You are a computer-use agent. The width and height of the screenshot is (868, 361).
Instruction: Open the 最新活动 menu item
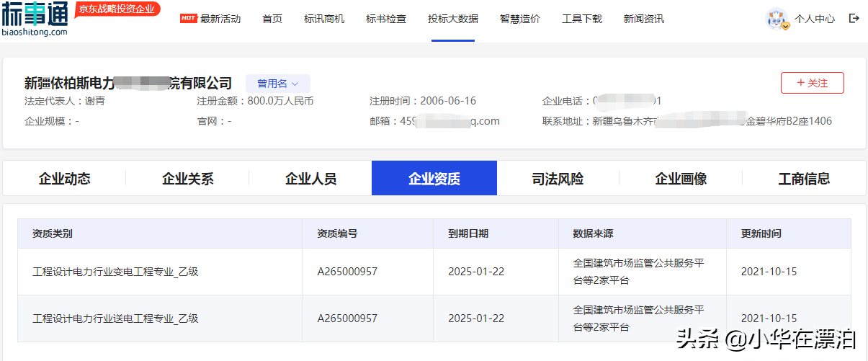pos(220,19)
